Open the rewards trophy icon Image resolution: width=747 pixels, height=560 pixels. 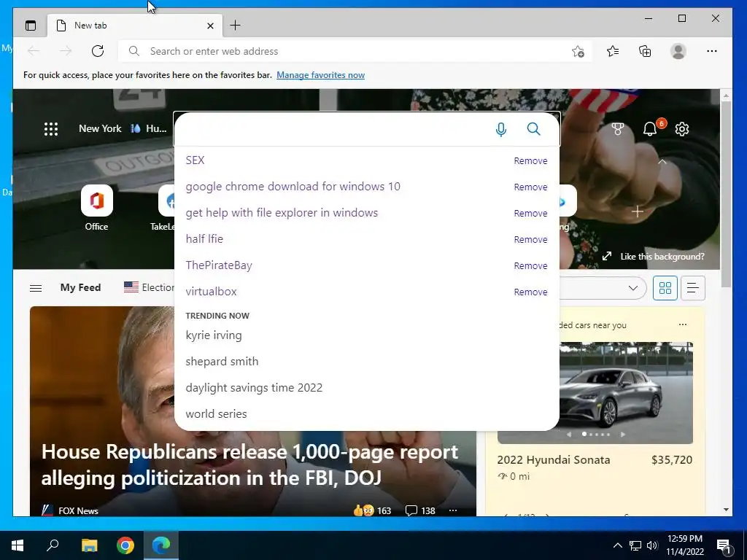[617, 129]
